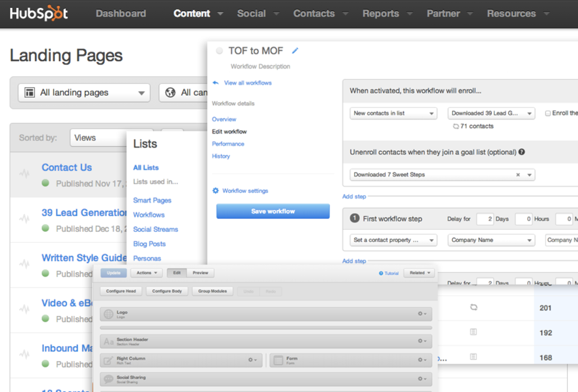578x392 pixels.
Task: Open the Actions dropdown in editor
Action: 147,273
